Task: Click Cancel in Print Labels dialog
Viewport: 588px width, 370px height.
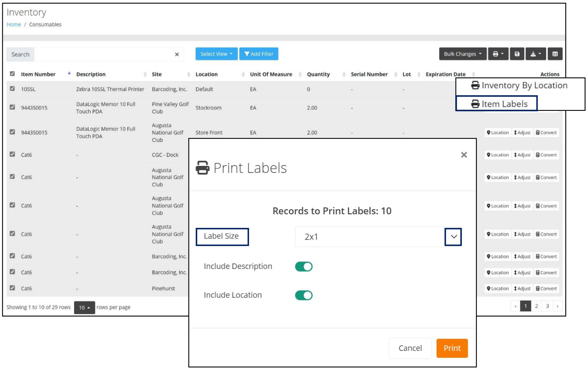Action: (x=410, y=348)
